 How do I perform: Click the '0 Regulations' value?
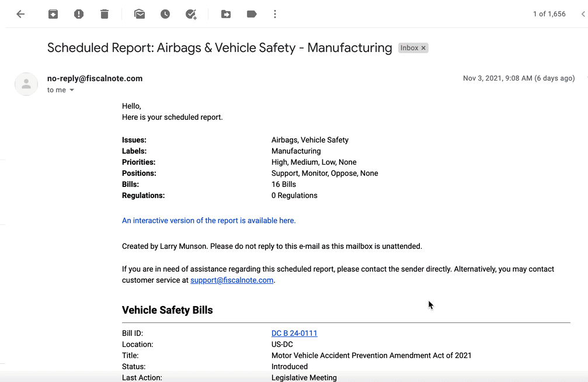click(294, 196)
